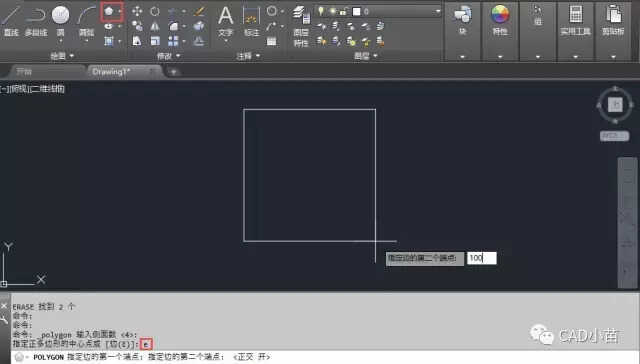The height and width of the screenshot is (364, 640).
Task: Open the Clipboard (剪贴板) panel button
Action: pos(613,20)
